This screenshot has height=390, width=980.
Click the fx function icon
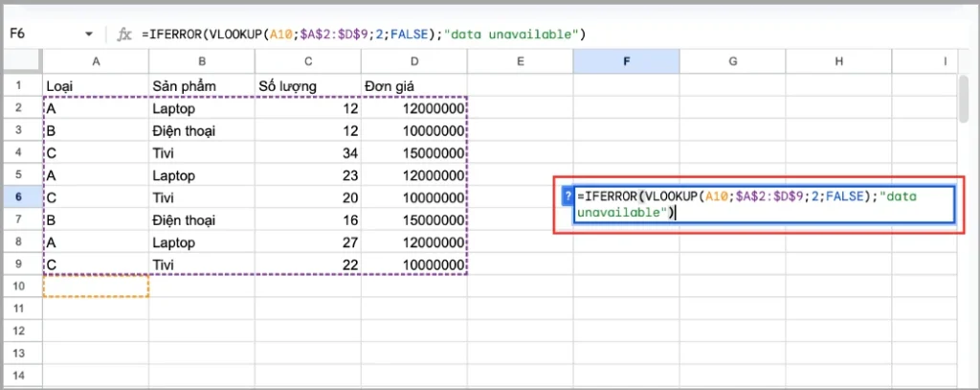tap(125, 34)
